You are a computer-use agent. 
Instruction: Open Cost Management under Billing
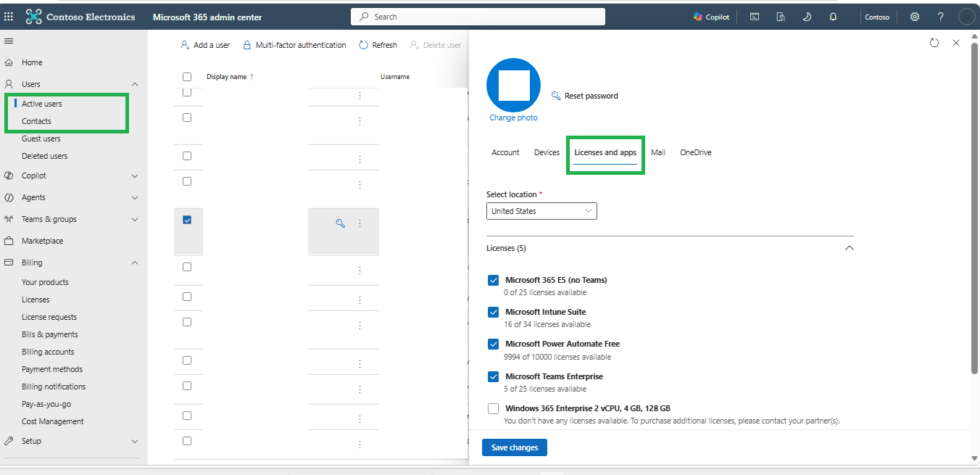tap(53, 421)
